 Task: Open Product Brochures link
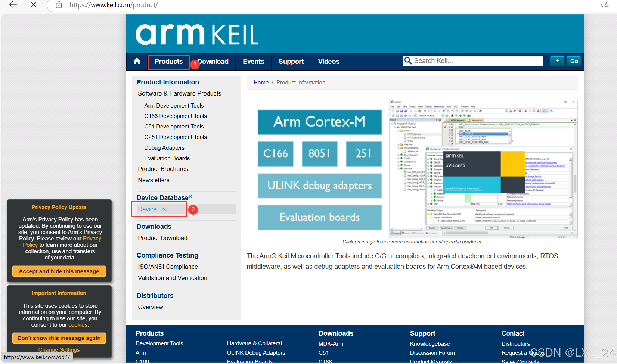[x=163, y=169]
